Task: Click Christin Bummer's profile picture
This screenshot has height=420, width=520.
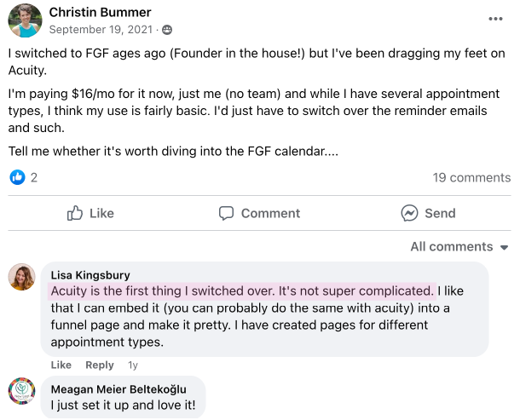Action: (x=24, y=20)
